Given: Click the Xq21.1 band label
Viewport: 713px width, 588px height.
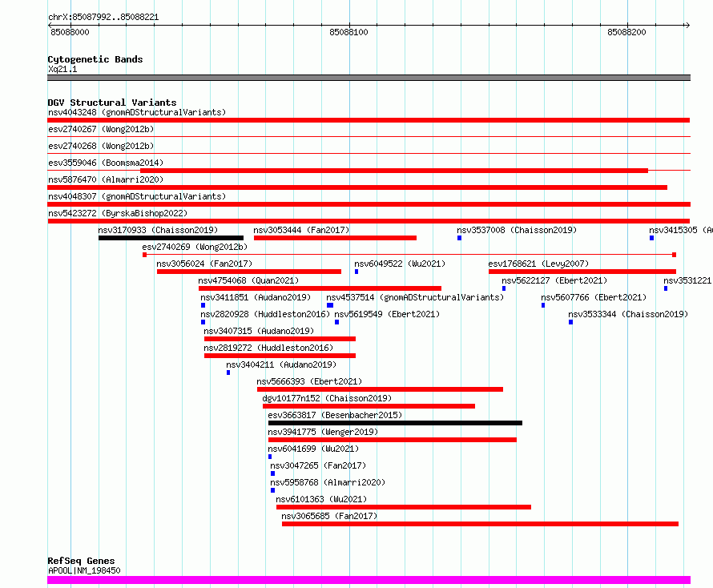Looking at the screenshot, I should pos(62,69).
